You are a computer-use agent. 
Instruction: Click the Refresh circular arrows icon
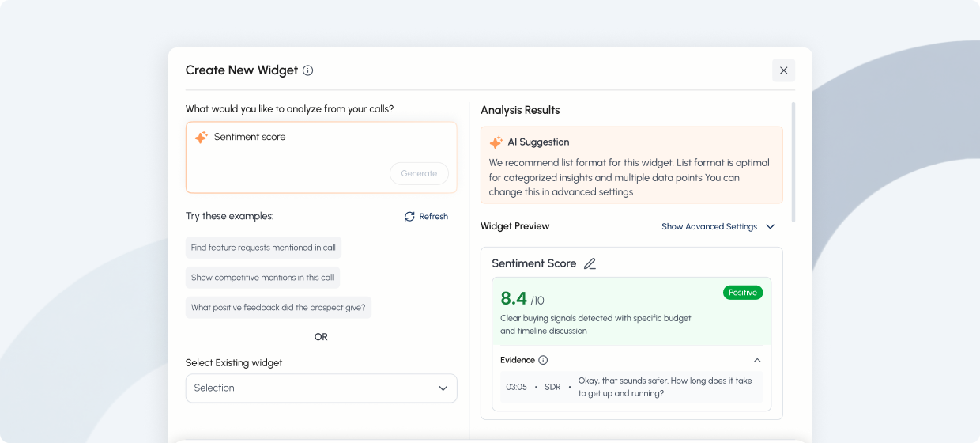[409, 217]
